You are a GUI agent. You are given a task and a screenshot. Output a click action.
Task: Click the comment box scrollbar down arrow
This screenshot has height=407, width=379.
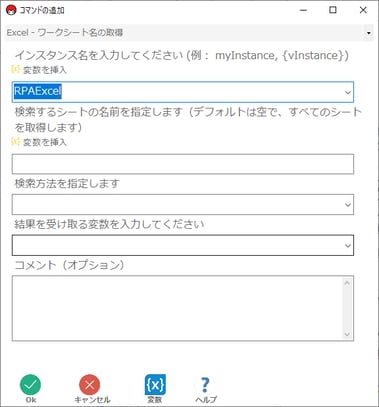pyautogui.click(x=347, y=334)
